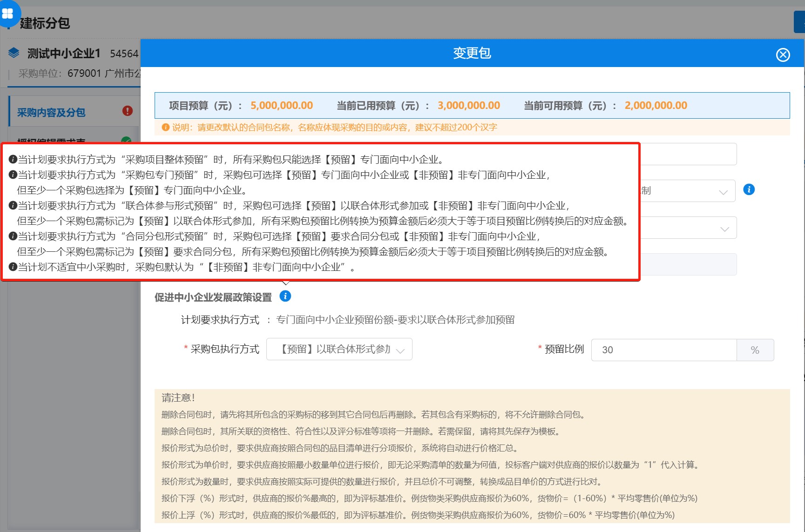The height and width of the screenshot is (532, 805).
Task: Click red warning icon on 采购内容及分包
Action: 127,111
